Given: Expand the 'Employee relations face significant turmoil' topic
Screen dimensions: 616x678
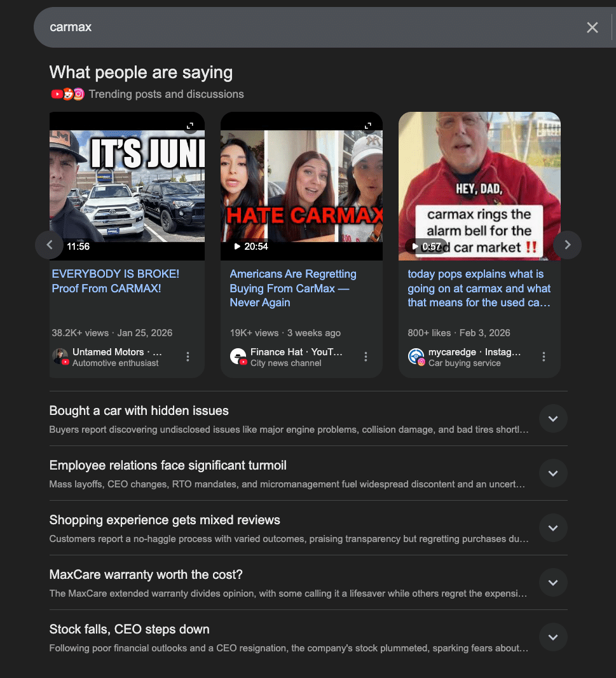Looking at the screenshot, I should coord(553,473).
